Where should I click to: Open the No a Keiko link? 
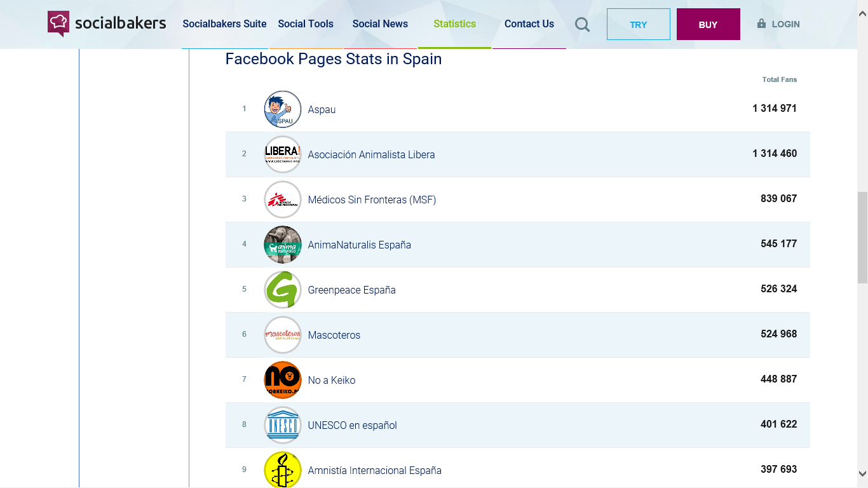[x=331, y=380]
